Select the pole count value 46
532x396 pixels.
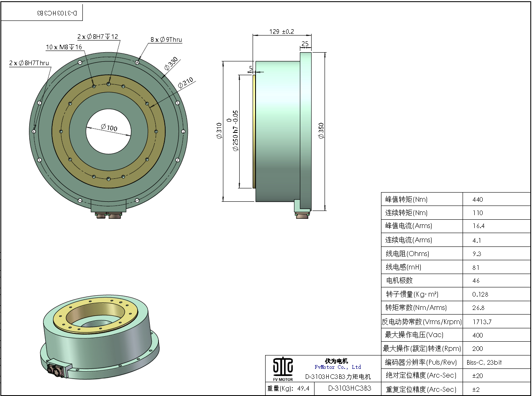(476, 281)
